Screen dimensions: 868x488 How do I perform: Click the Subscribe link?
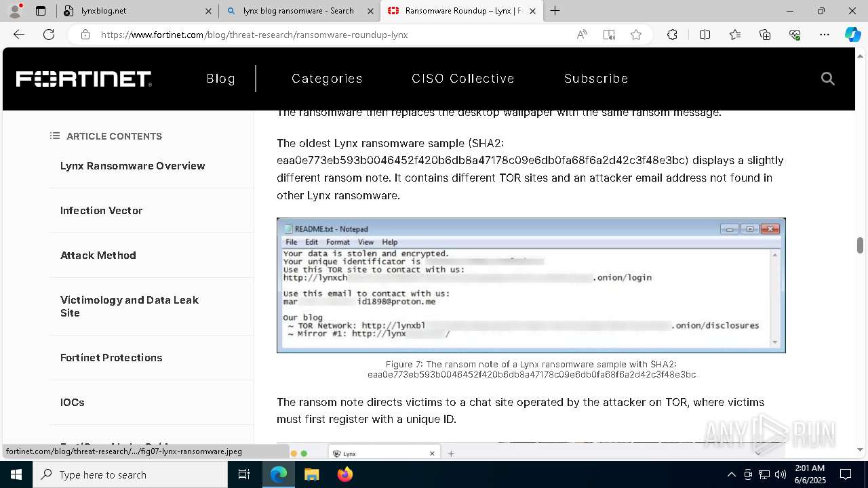596,79
